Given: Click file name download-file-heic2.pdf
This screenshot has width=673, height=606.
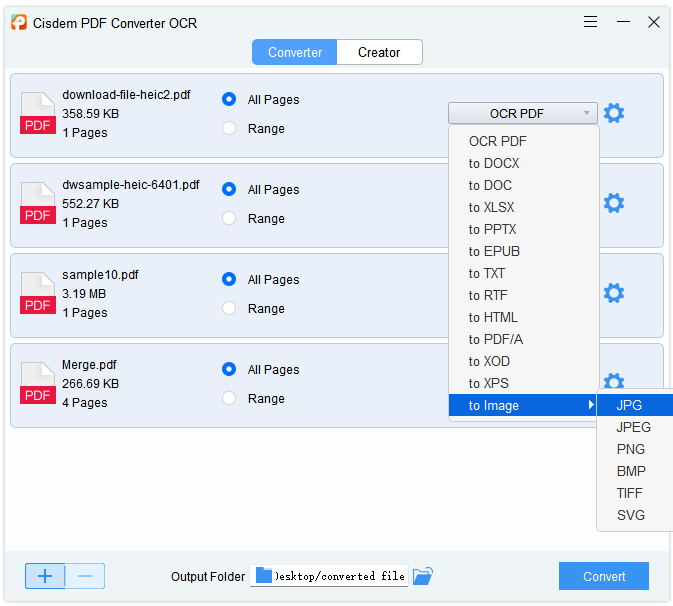Looking at the screenshot, I should [x=126, y=94].
